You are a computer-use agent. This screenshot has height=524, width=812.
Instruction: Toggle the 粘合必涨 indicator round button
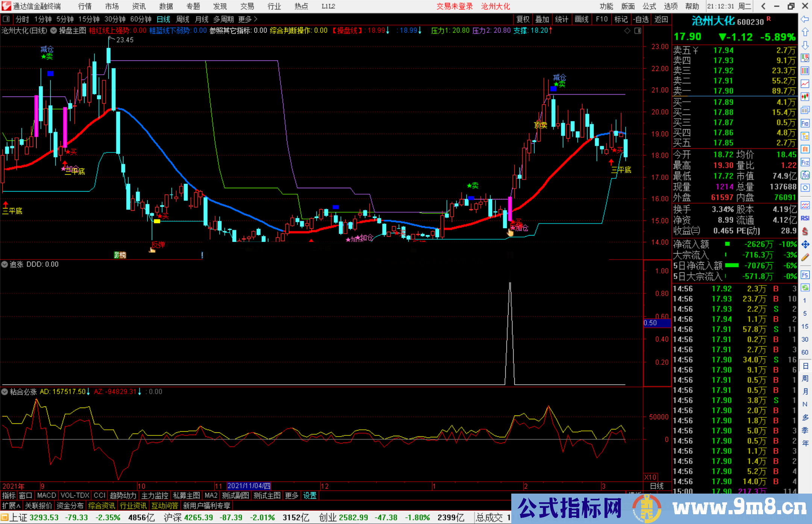click(5, 392)
